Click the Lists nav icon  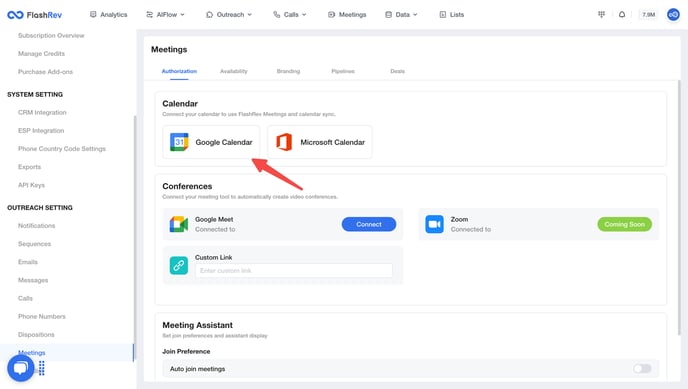(443, 14)
